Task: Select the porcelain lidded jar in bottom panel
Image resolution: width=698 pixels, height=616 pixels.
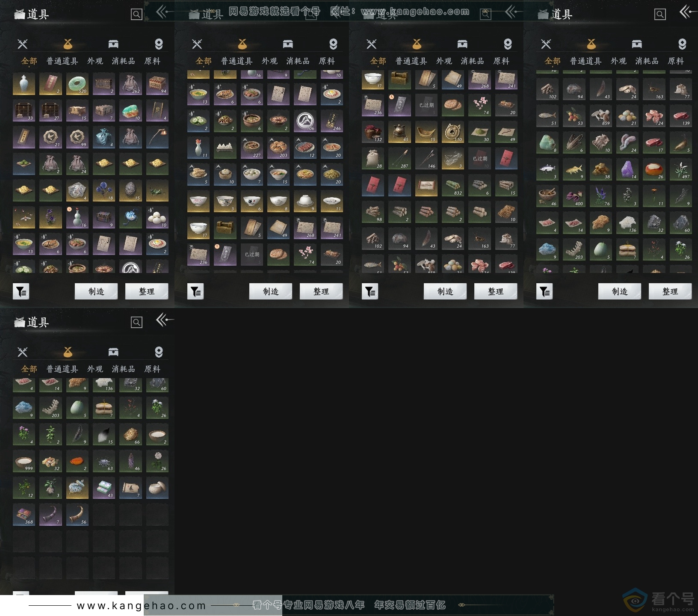Action: 77,488
